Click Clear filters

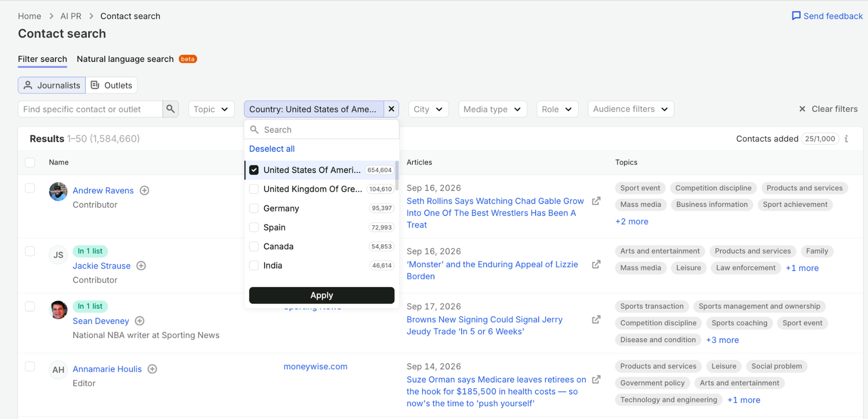(828, 109)
